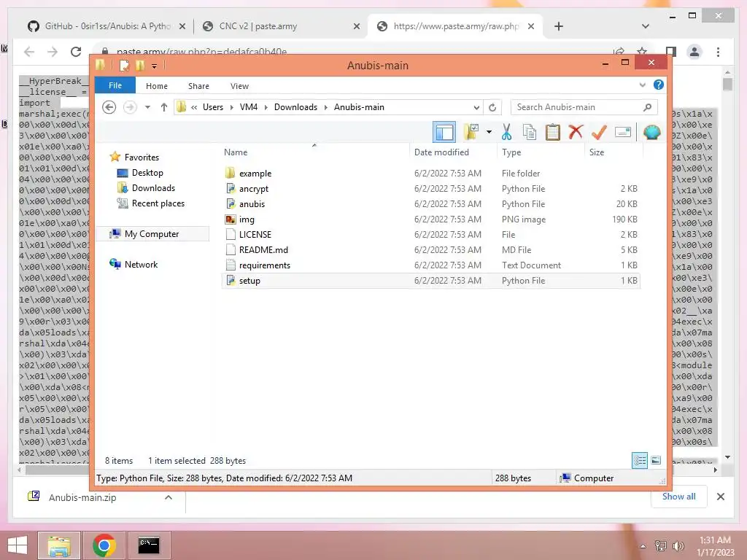Switch to GitHub Anubis browser tab

pos(107,26)
